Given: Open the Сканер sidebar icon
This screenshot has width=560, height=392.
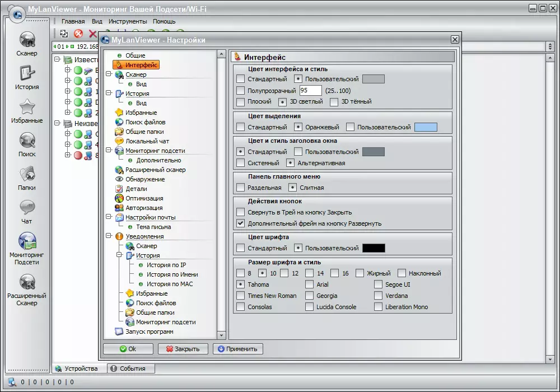Looking at the screenshot, I should point(27,39).
